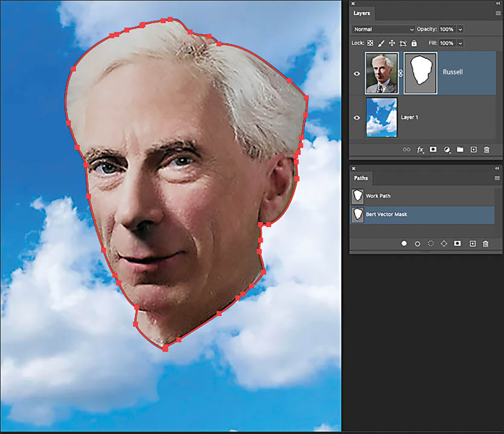The height and width of the screenshot is (434, 504).
Task: Create a new layer group
Action: coord(460,149)
